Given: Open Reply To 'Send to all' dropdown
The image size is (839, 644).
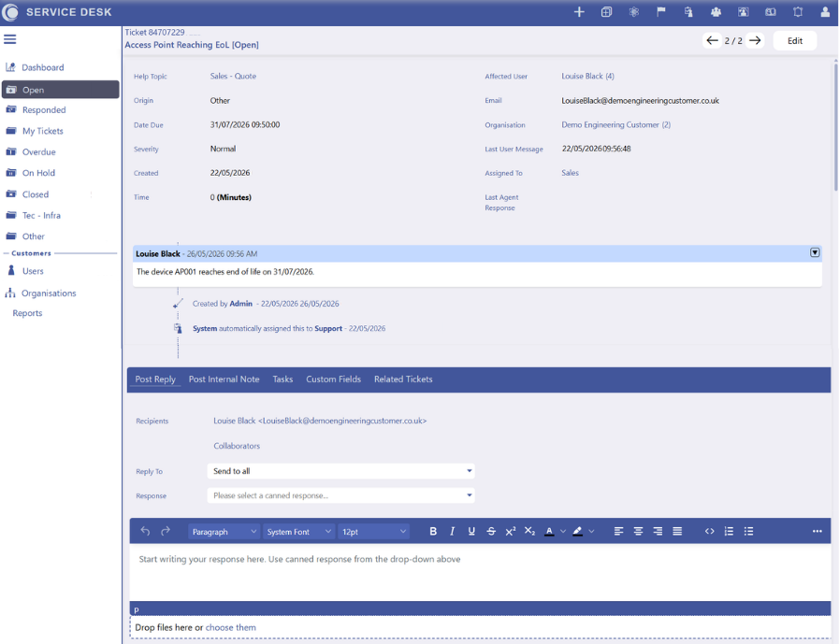Looking at the screenshot, I should 340,471.
